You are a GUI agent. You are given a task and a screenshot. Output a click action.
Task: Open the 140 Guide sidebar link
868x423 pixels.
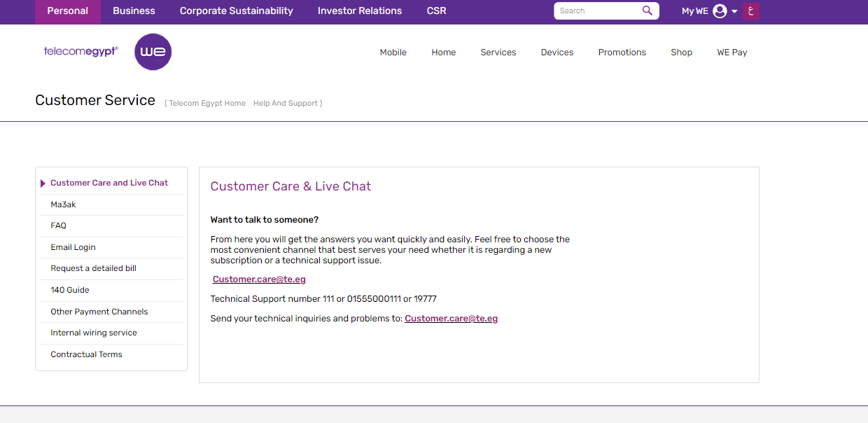pyautogui.click(x=70, y=290)
